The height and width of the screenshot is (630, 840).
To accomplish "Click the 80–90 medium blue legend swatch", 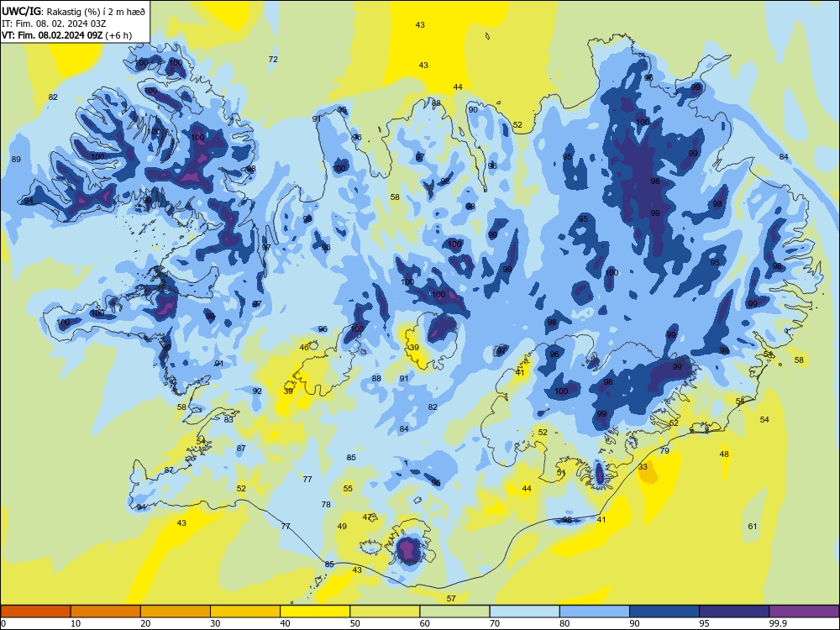I will [595, 612].
